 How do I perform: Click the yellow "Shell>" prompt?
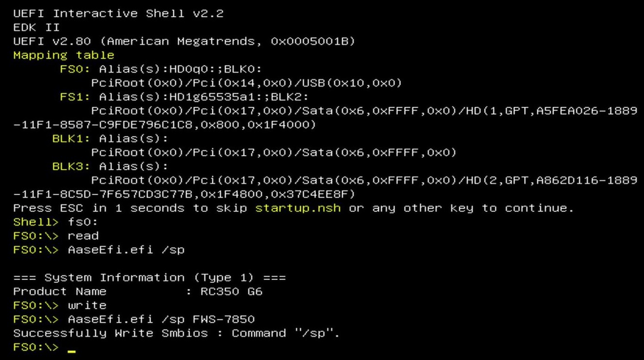pyautogui.click(x=33, y=222)
